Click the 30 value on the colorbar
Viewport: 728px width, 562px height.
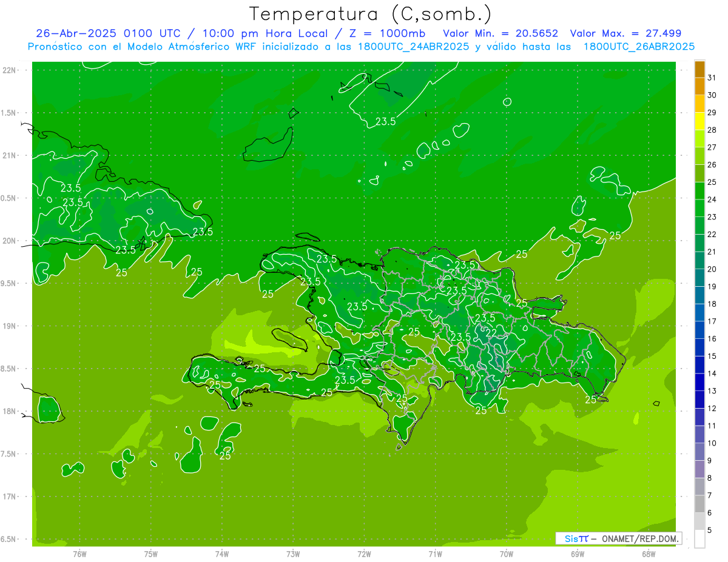tap(712, 95)
